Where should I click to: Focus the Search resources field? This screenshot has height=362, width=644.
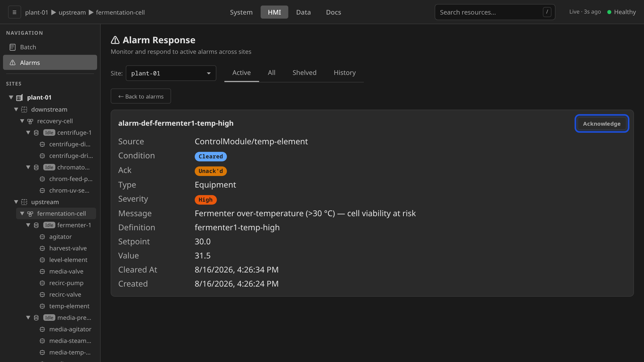click(495, 12)
